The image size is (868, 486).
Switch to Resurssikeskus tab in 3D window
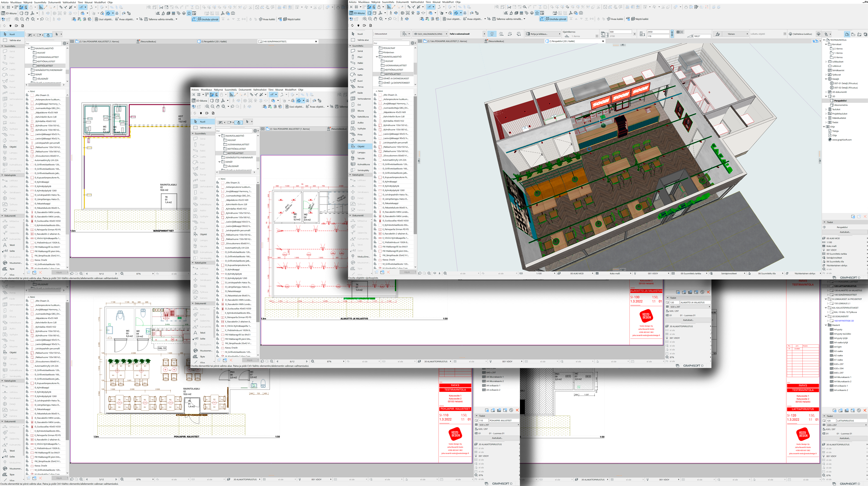(496, 41)
